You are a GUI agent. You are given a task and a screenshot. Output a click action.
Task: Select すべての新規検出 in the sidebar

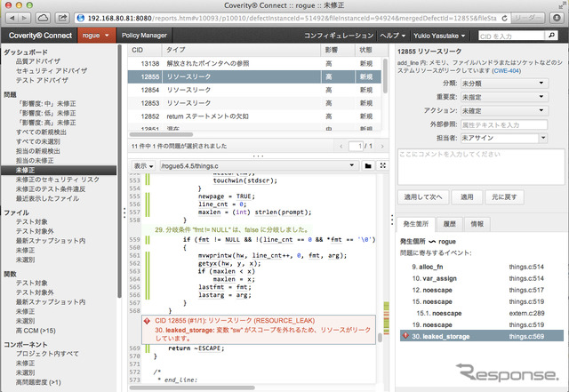[x=41, y=132]
